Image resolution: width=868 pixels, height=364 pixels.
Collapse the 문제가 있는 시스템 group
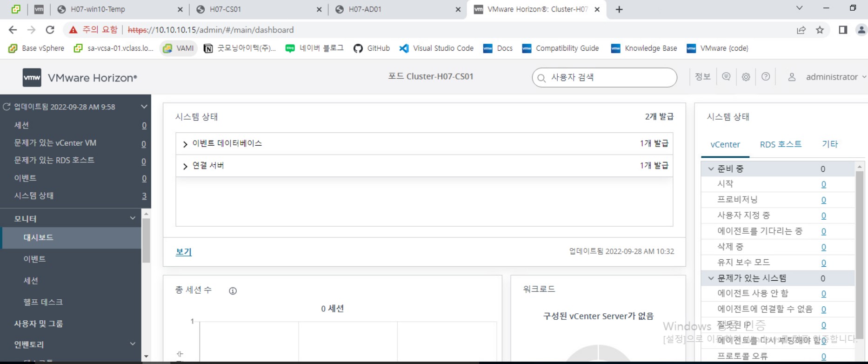711,278
